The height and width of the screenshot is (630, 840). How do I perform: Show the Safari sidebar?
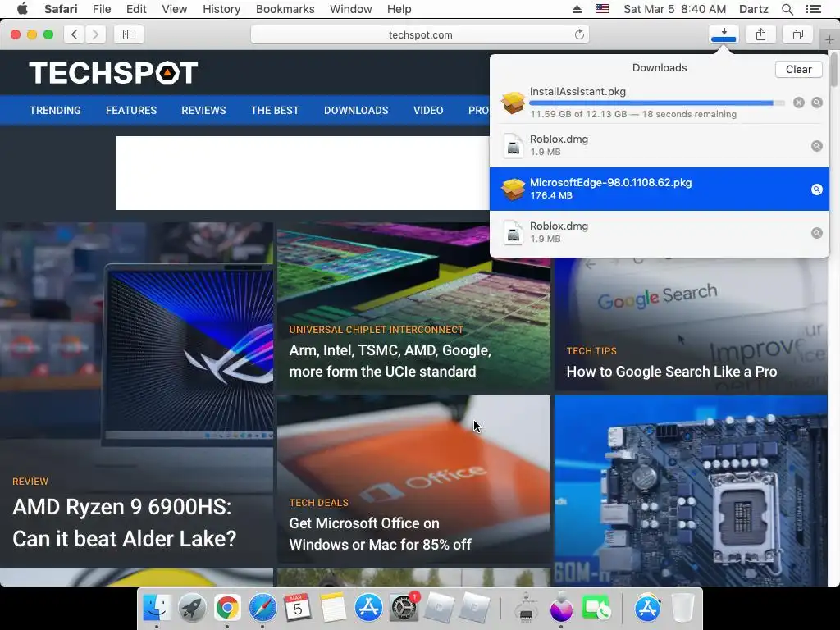[x=129, y=34]
